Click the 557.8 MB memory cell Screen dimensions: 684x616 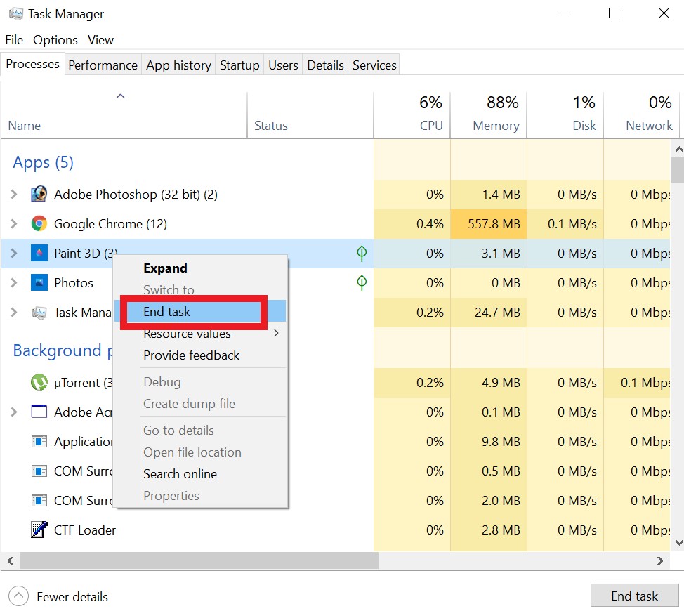(x=489, y=224)
